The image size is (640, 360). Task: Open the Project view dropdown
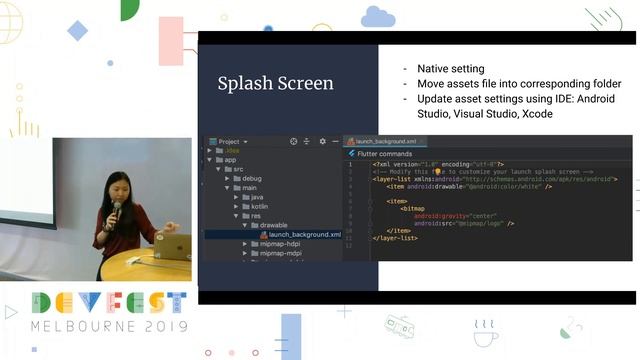[x=246, y=142]
